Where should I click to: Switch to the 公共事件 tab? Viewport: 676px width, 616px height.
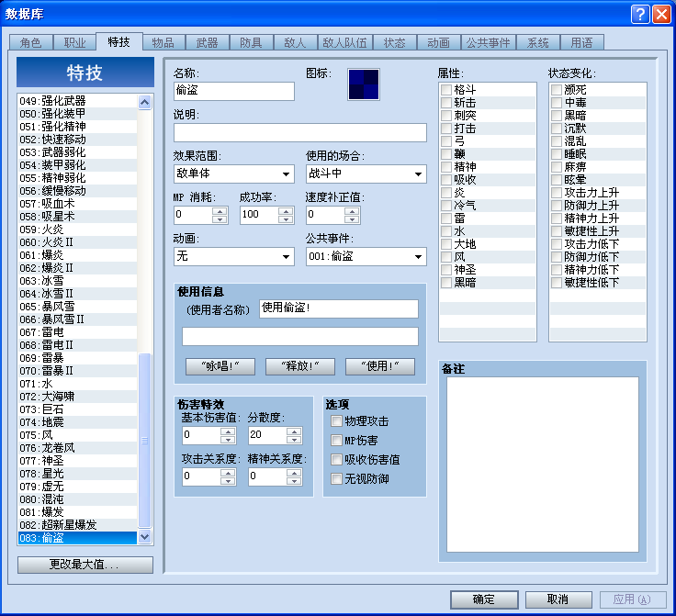(x=488, y=42)
